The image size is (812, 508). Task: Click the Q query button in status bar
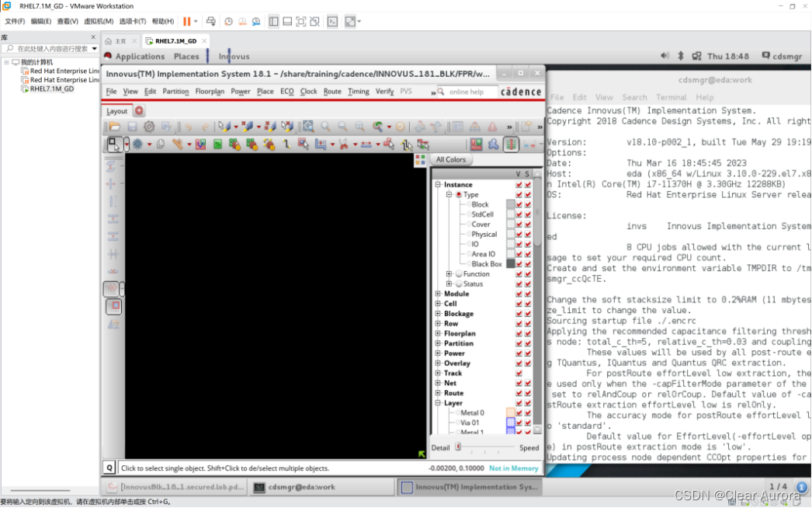point(109,468)
